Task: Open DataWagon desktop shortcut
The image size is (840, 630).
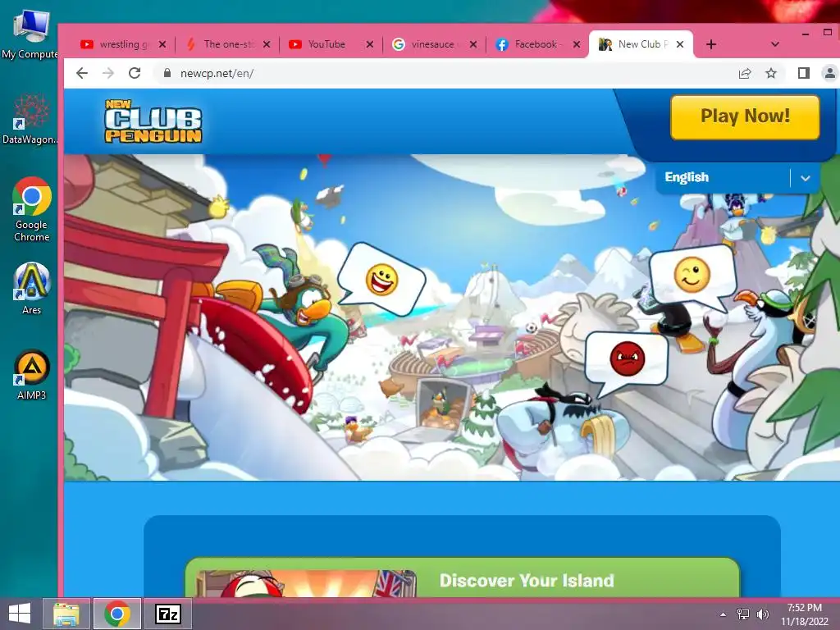Action: 30,119
